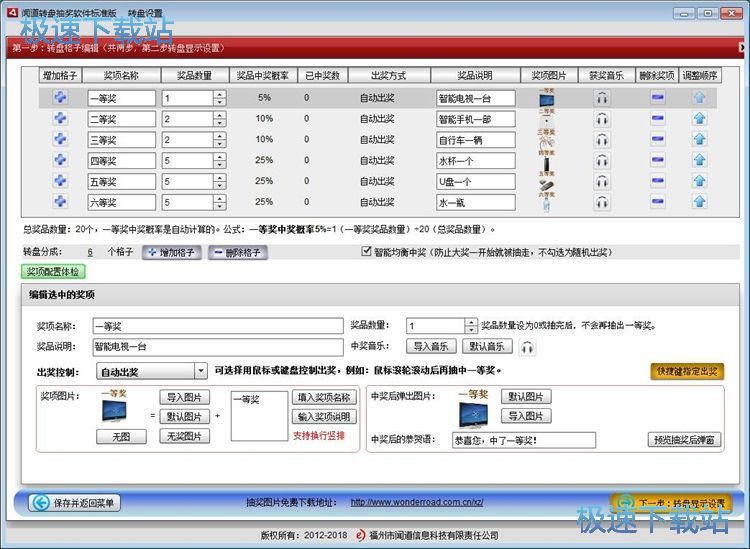This screenshot has width=750, height=549.
Task: Adjust 奖品数量 stepper in edit panel
Action: coord(471,326)
